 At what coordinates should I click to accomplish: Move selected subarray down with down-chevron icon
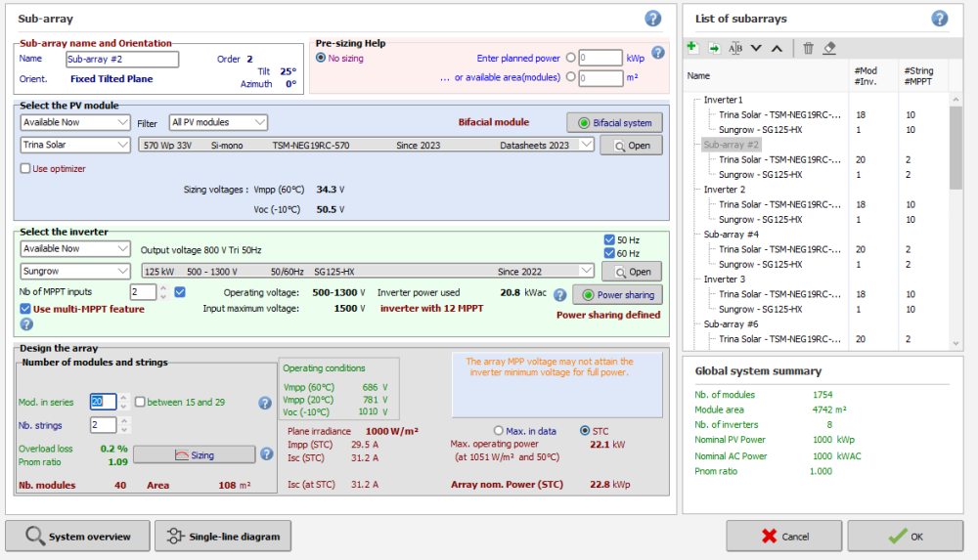[x=756, y=47]
